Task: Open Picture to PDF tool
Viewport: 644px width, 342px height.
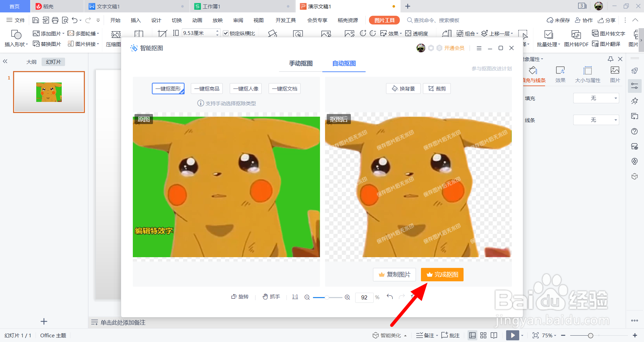Action: pyautogui.click(x=576, y=39)
